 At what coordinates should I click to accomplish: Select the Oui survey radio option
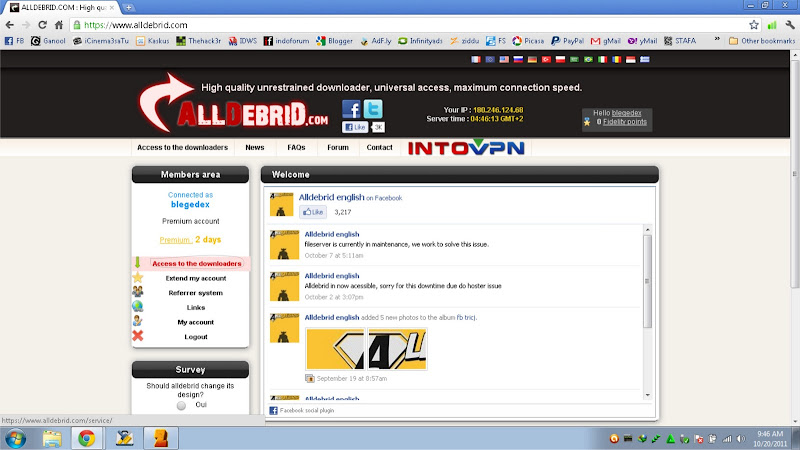(x=181, y=406)
